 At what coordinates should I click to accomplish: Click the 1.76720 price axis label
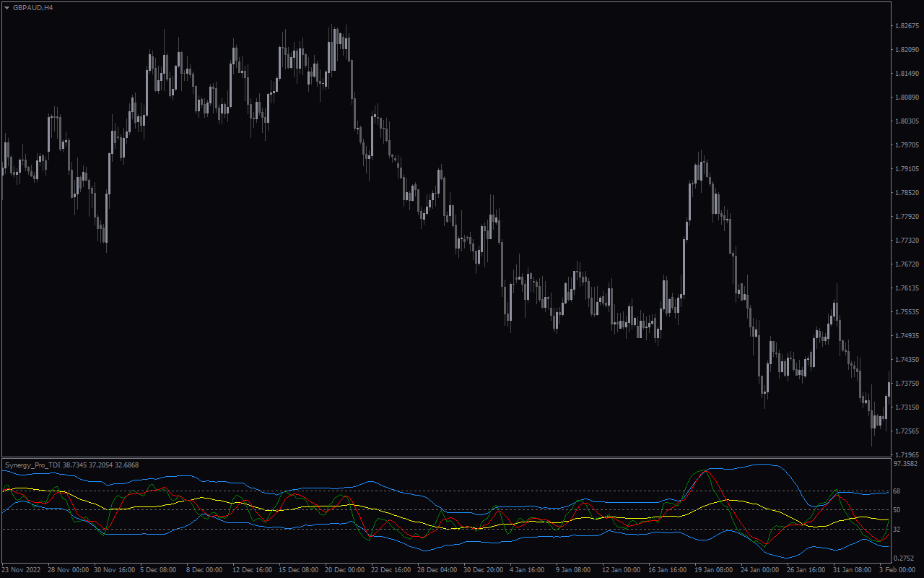tap(906, 264)
